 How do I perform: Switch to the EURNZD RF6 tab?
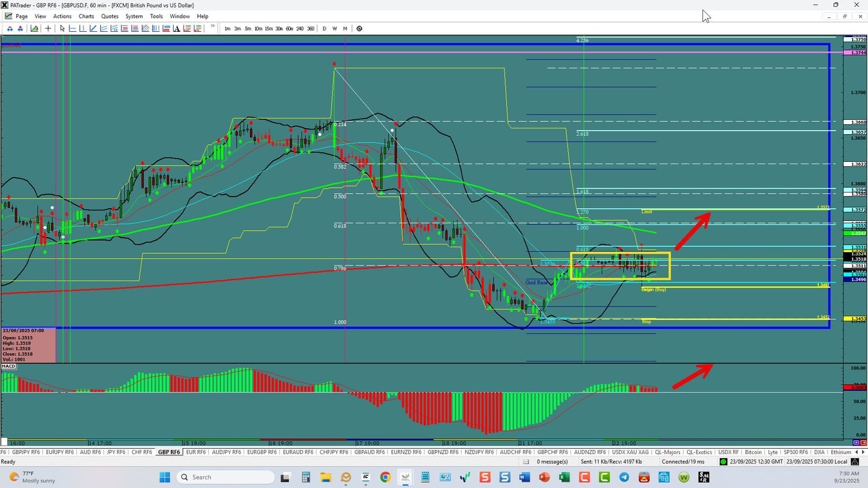tap(406, 452)
